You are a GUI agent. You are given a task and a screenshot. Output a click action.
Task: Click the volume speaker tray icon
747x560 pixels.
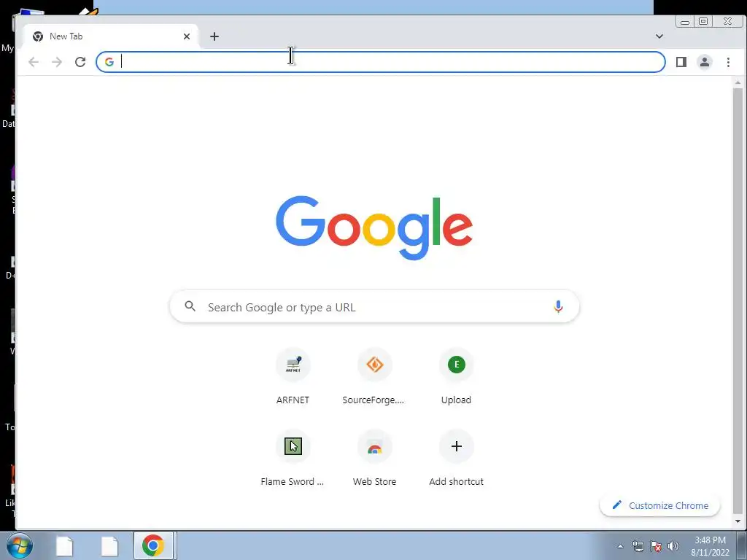(673, 546)
